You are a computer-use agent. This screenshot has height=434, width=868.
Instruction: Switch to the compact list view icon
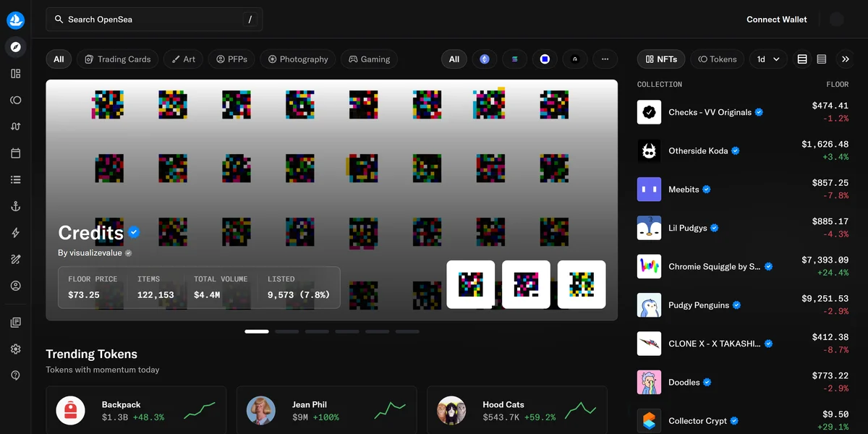point(822,59)
